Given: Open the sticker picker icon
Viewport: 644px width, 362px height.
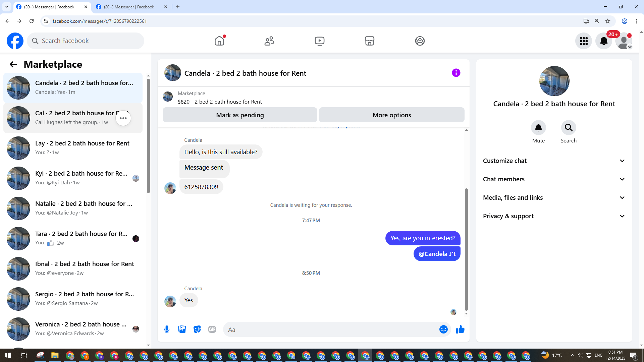Looking at the screenshot, I should click(x=197, y=329).
